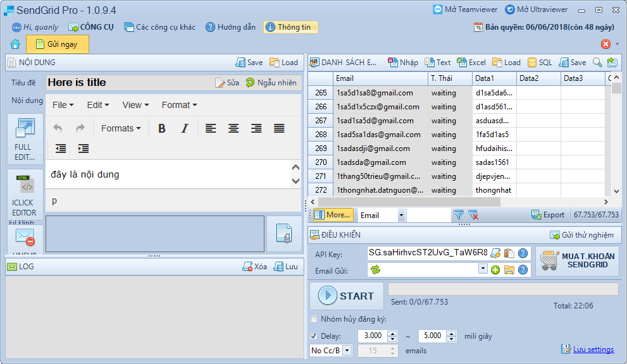627x364 pixels.
Task: Open the editor View menu
Action: (135, 105)
